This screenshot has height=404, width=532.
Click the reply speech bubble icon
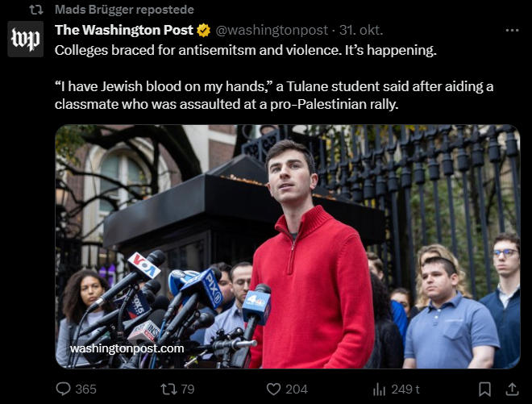64,389
